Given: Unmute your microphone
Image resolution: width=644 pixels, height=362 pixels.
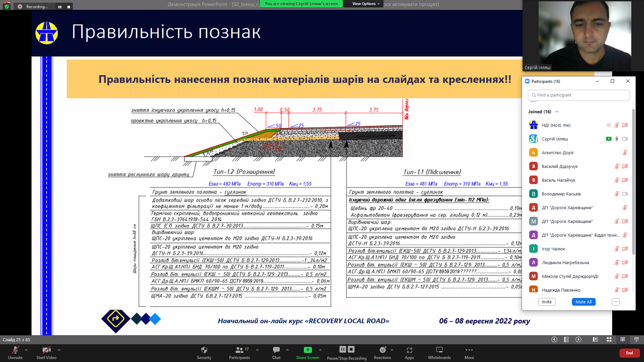Looking at the screenshot, I should tap(15, 350).
